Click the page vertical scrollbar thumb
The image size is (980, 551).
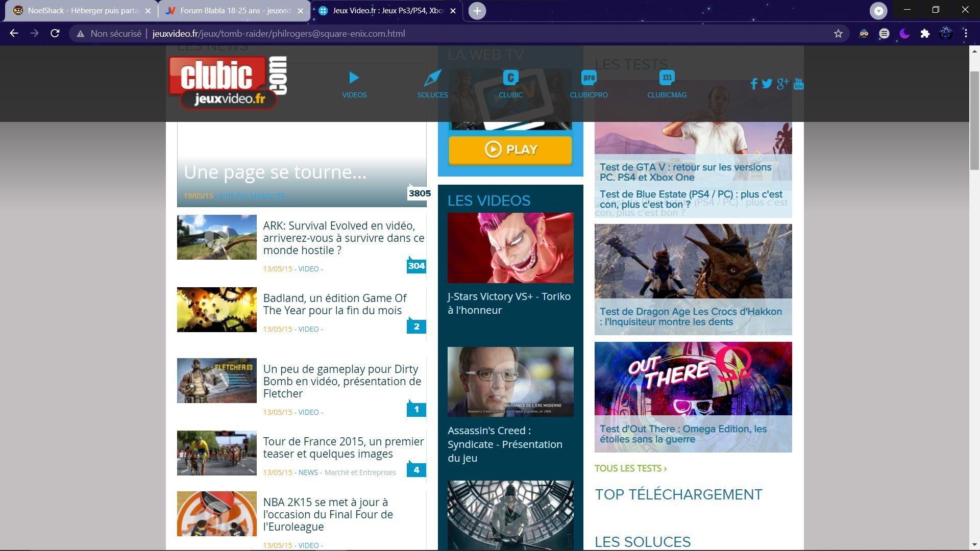coord(974,120)
